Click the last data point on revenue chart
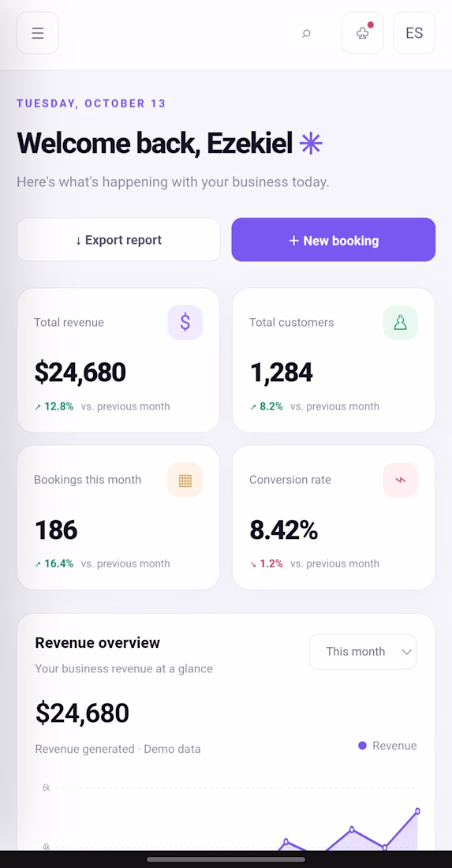This screenshot has height=868, width=452. click(417, 811)
